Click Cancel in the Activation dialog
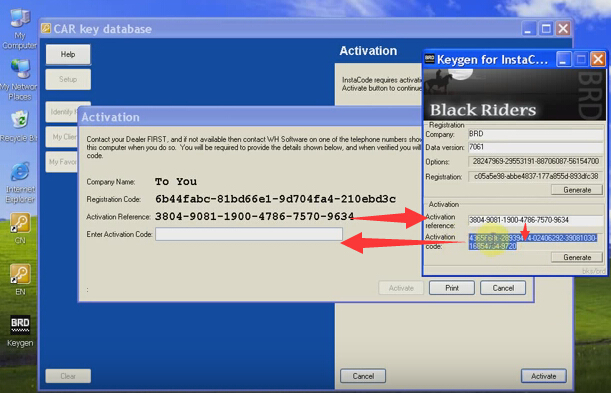The image size is (611, 393). 503,288
